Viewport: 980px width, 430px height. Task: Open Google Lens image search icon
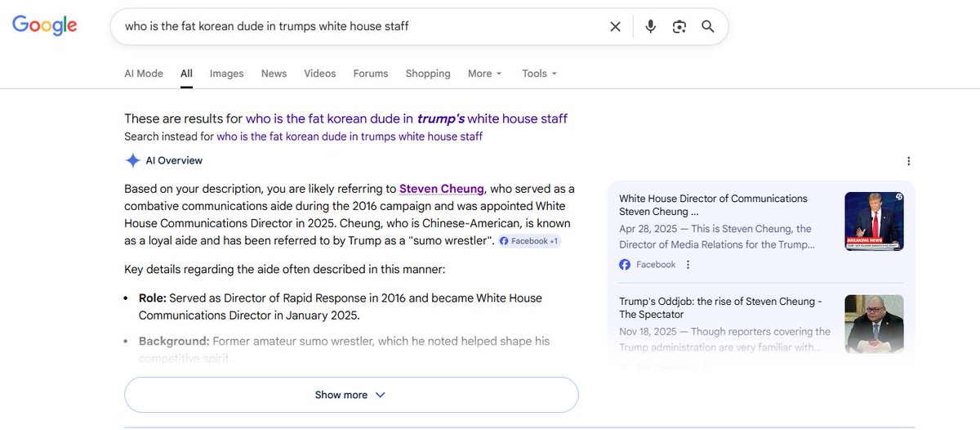(x=679, y=26)
